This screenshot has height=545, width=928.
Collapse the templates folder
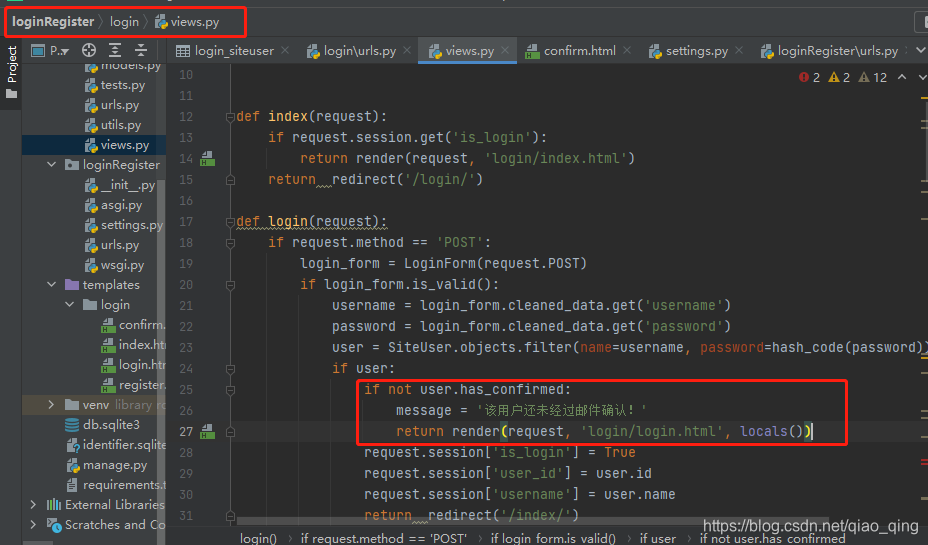pyautogui.click(x=52, y=285)
